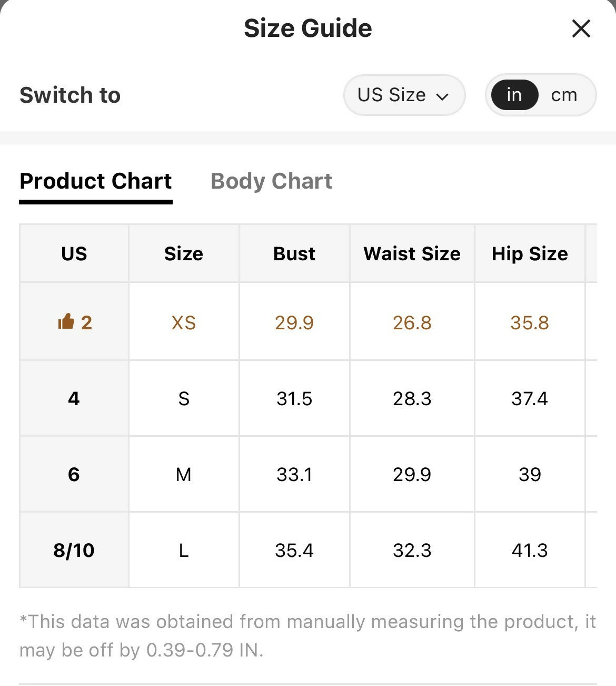
Task: Click the XS size cell
Action: [184, 322]
